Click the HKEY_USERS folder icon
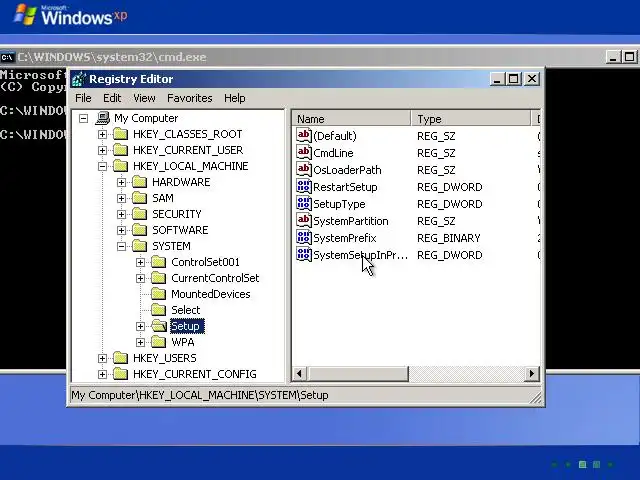The image size is (640, 480). click(x=120, y=358)
